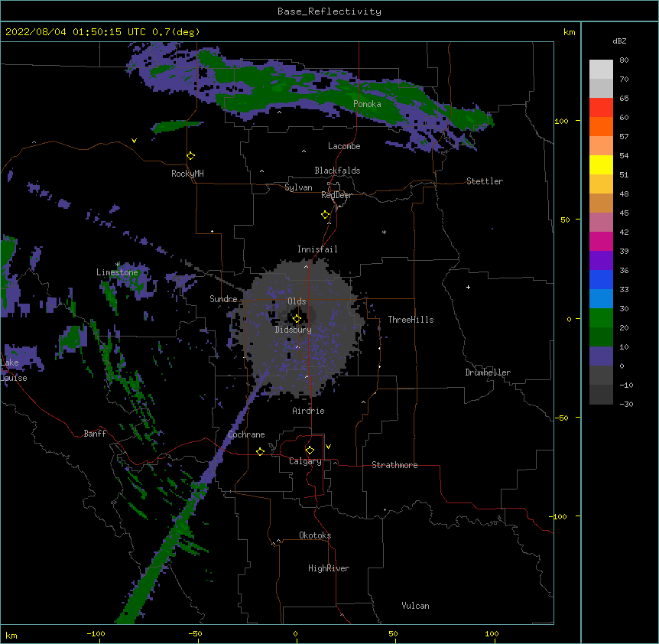
Task: Select the Vulcan label
Action: point(415,606)
